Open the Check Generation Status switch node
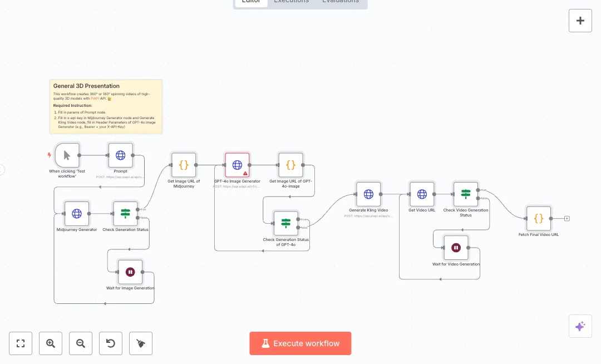The height and width of the screenshot is (364, 601). pyautogui.click(x=125, y=213)
